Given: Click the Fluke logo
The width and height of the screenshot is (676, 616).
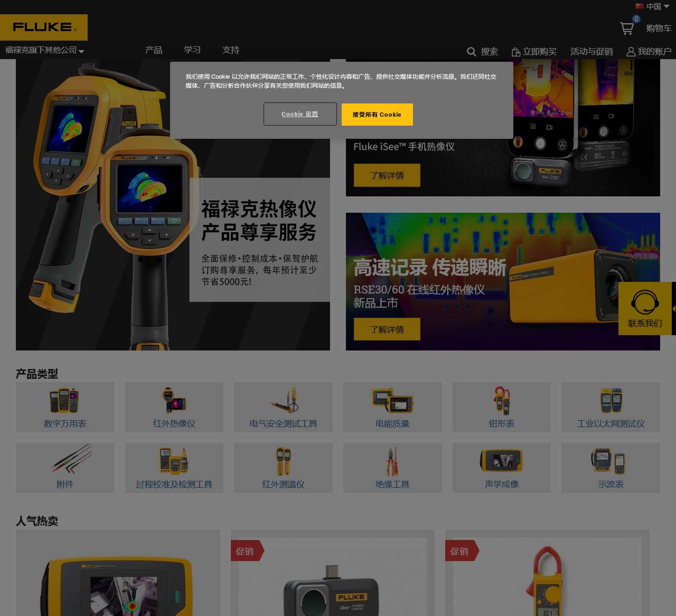Looking at the screenshot, I should point(44,27).
